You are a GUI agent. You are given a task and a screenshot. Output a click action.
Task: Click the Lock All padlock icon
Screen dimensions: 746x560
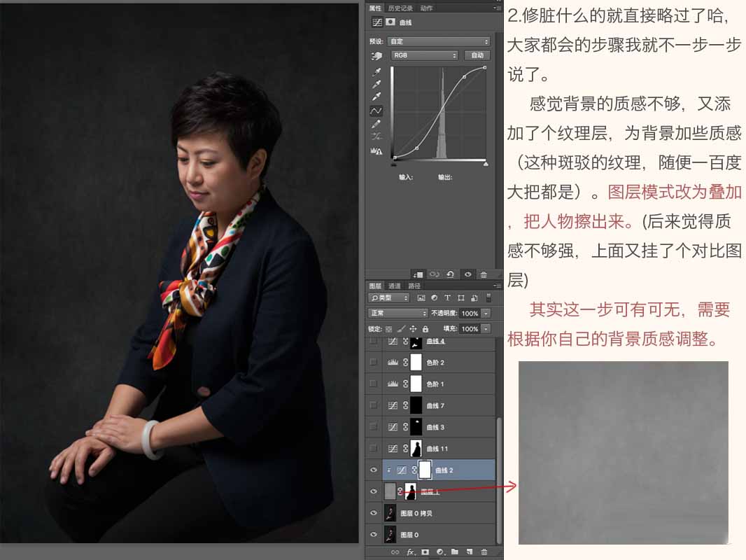point(425,329)
